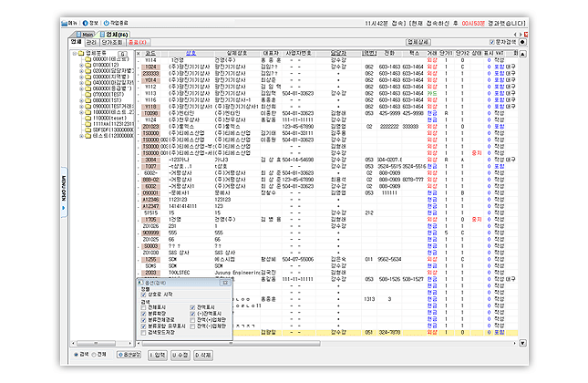Viewport: 588px width, 383px height.
Task: Expand the 060000 tree node
Action: [x=81, y=88]
